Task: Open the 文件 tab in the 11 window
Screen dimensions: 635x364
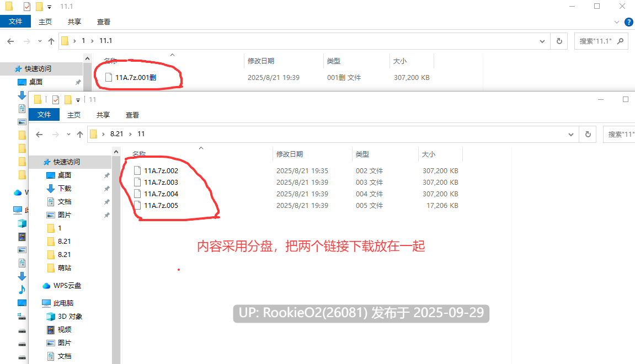Action: (x=44, y=115)
